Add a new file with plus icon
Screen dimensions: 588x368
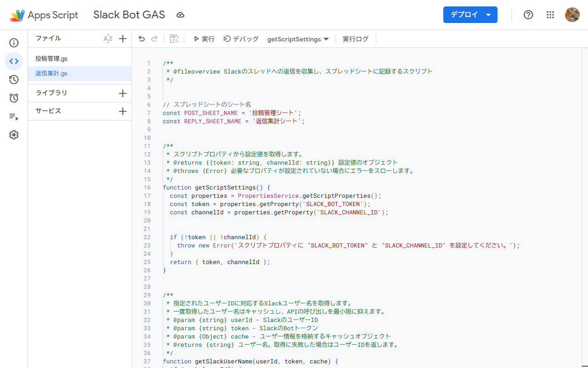pyautogui.click(x=123, y=39)
